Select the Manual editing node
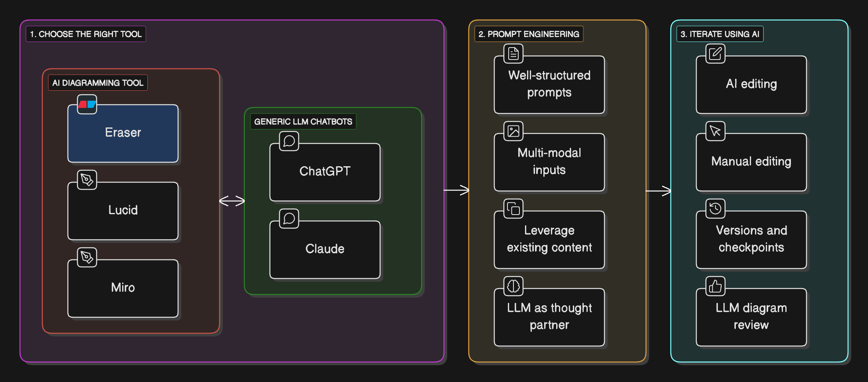Screen dimensions: 868x382 click(751, 162)
